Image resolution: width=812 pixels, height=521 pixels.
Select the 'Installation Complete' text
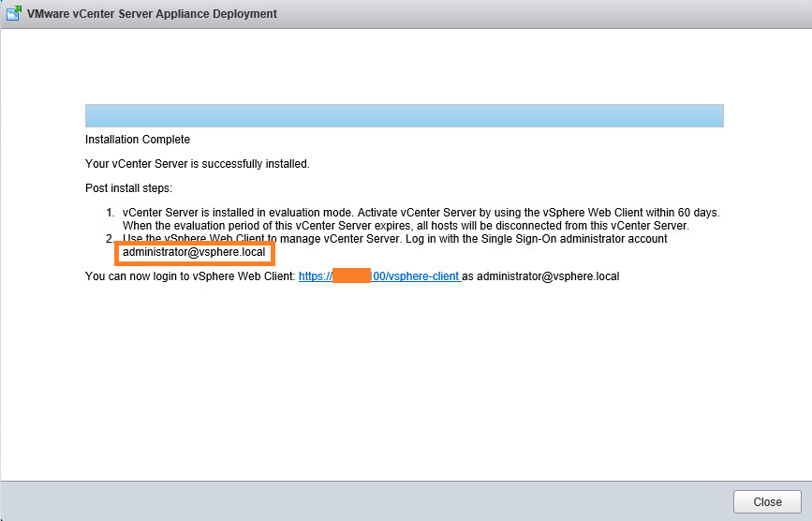tap(138, 140)
